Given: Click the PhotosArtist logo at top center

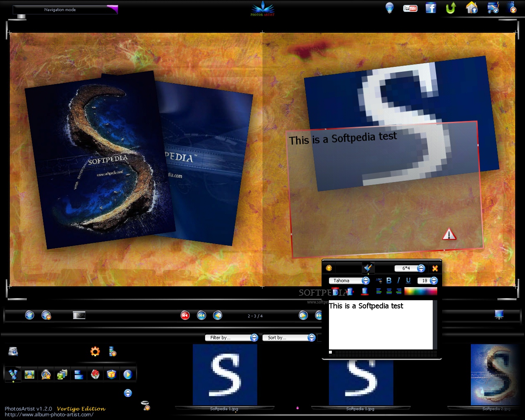Looking at the screenshot, I should [x=262, y=9].
